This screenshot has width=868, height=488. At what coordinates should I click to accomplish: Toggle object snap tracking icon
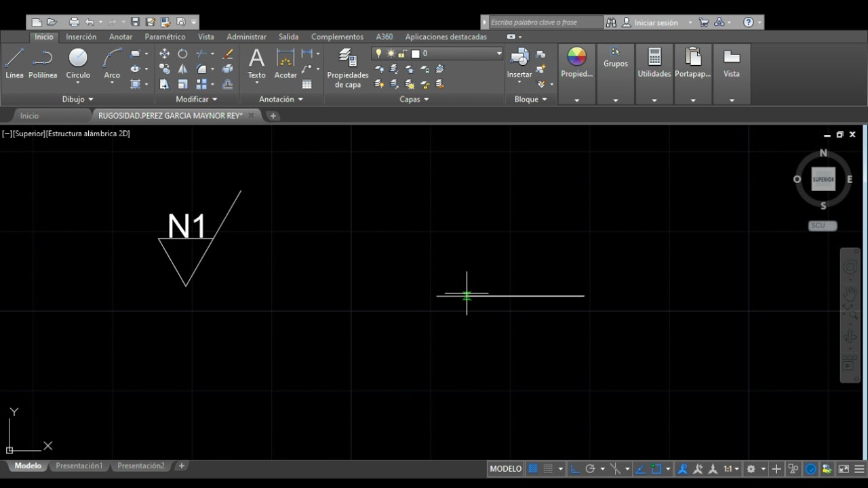coord(642,468)
